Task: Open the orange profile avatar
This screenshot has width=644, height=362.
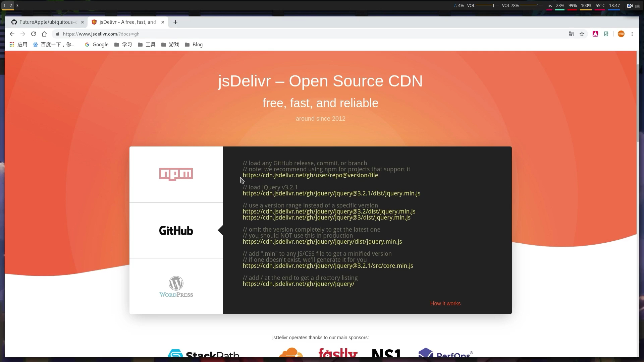Action: tap(621, 34)
